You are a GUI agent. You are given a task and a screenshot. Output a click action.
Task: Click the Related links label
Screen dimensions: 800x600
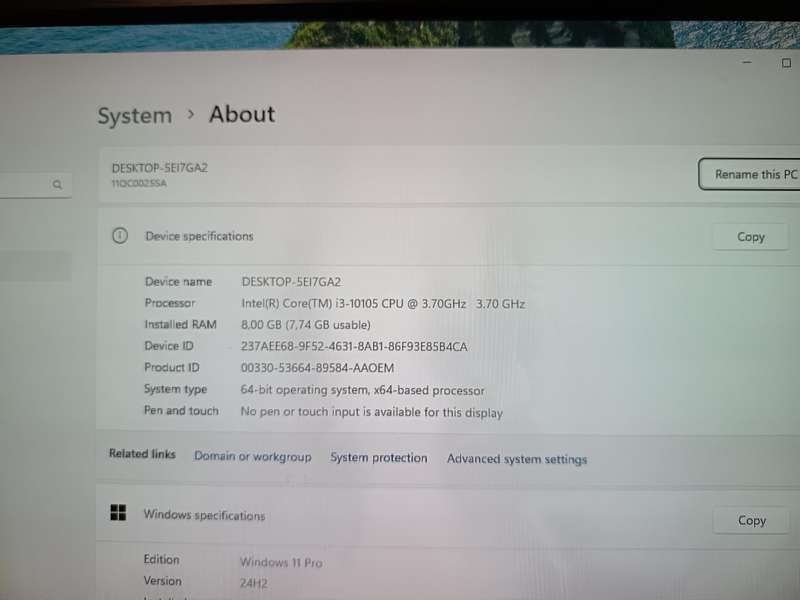142,454
